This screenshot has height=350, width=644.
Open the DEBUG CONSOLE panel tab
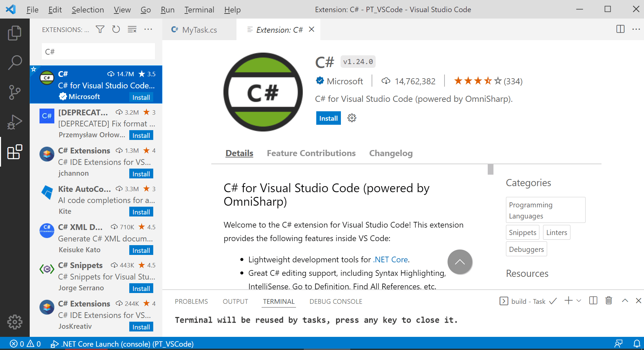336,301
